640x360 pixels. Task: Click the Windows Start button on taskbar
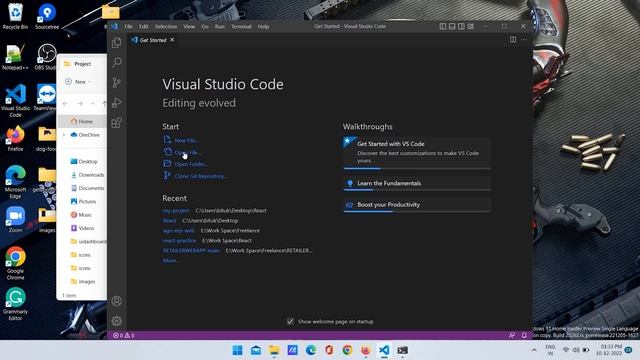click(238, 350)
